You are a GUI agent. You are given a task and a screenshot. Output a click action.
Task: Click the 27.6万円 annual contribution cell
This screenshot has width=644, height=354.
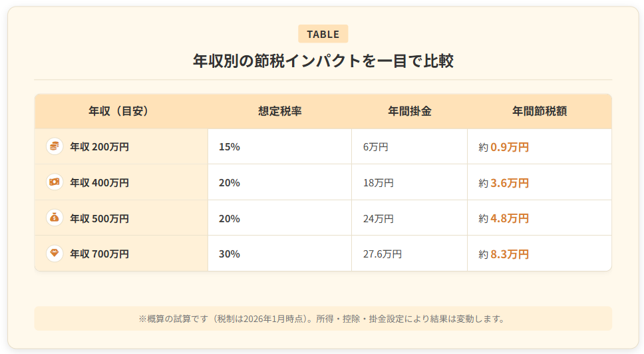click(382, 254)
